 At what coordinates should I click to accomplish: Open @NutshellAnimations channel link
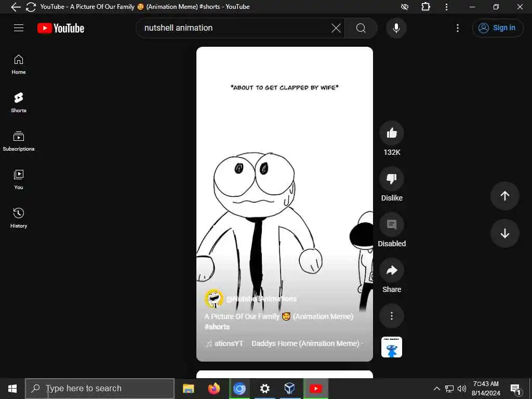point(261,299)
